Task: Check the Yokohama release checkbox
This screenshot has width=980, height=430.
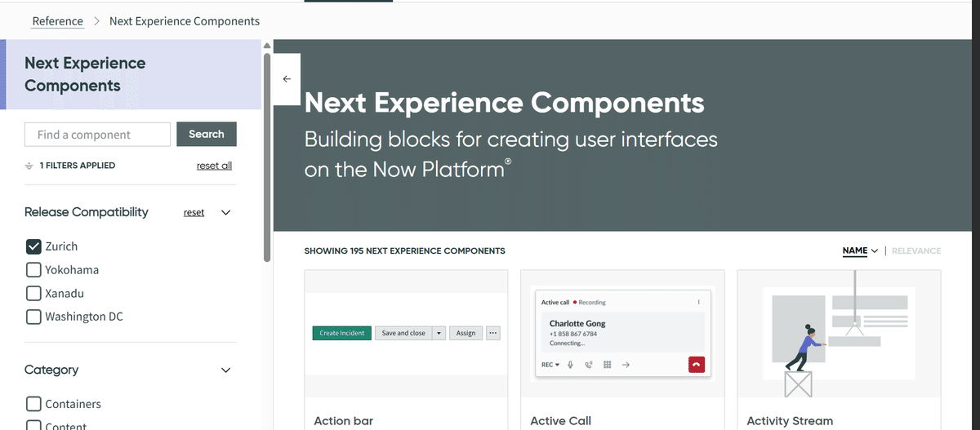Action: click(x=33, y=270)
